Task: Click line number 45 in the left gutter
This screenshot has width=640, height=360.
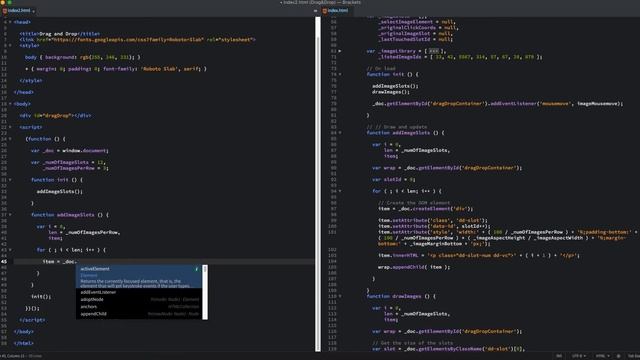Action: click(4, 262)
